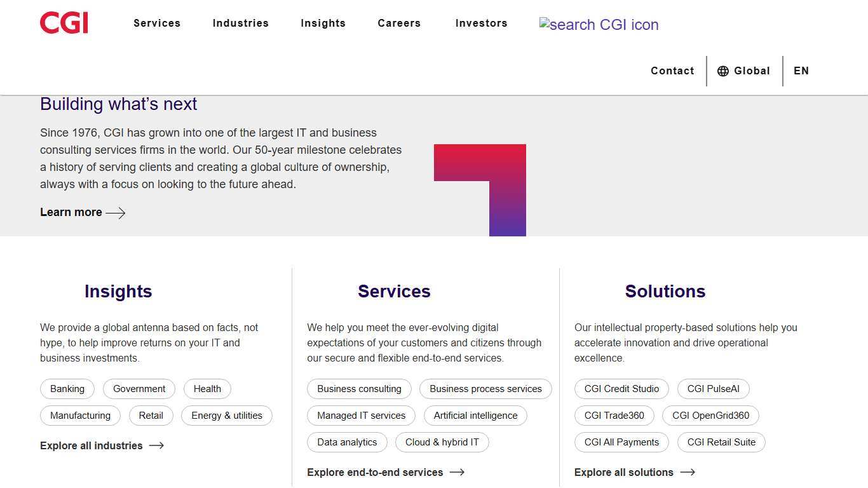868x488 pixels.
Task: Click the arrow beside Learn more
Action: [116, 213]
